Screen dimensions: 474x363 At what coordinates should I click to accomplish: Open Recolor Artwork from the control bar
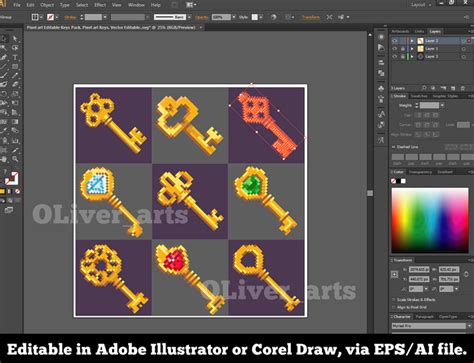(x=273, y=17)
